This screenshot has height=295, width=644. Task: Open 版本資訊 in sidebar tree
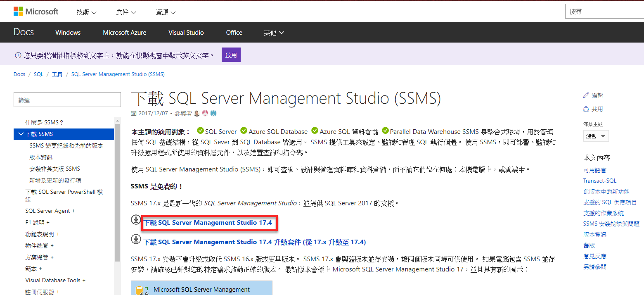[41, 157]
